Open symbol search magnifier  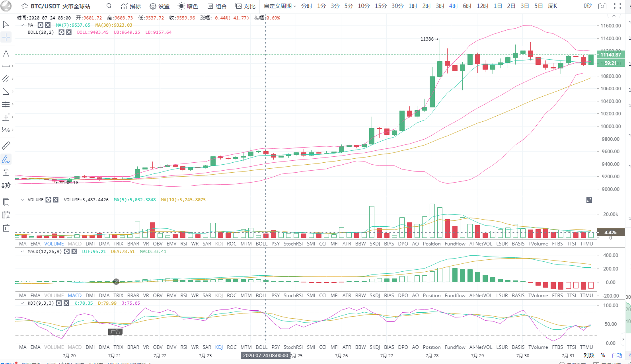tap(109, 6)
